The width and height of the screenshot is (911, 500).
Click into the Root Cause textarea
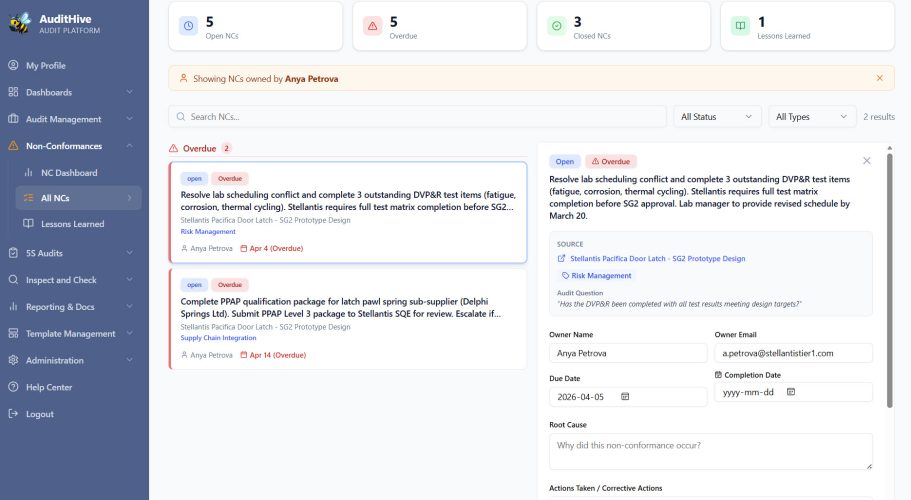(x=711, y=451)
